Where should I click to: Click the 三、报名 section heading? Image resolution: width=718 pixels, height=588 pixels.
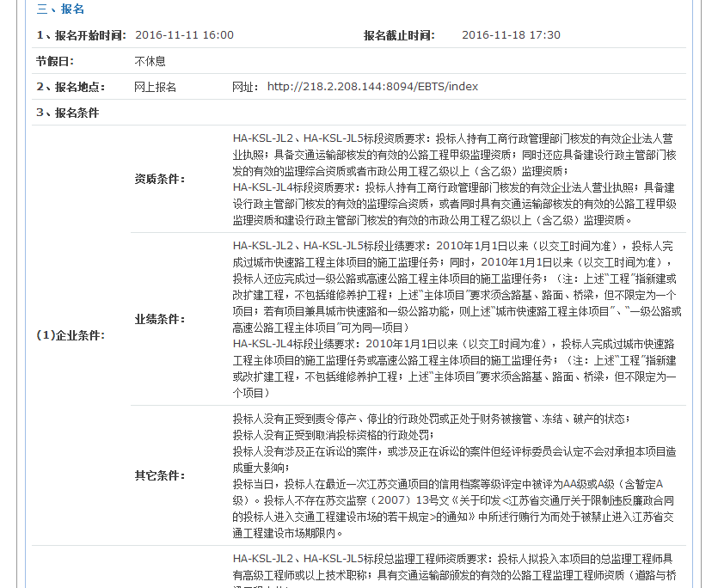pyautogui.click(x=60, y=9)
